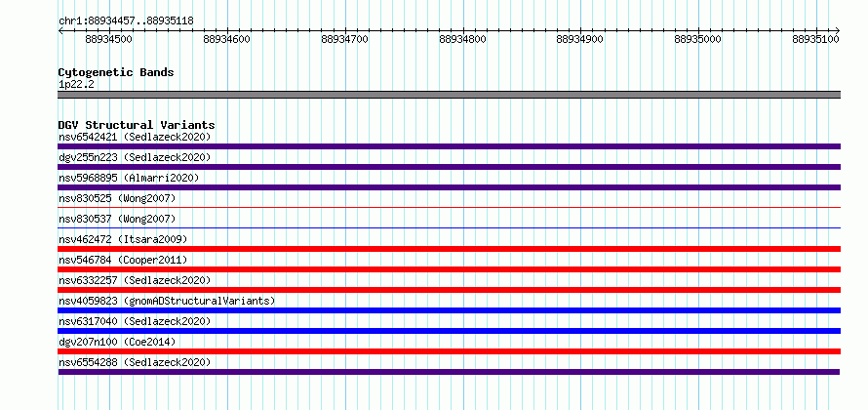This screenshot has width=868, height=410.
Task: Select the red bar under dgv207n100
Action: pos(450,351)
